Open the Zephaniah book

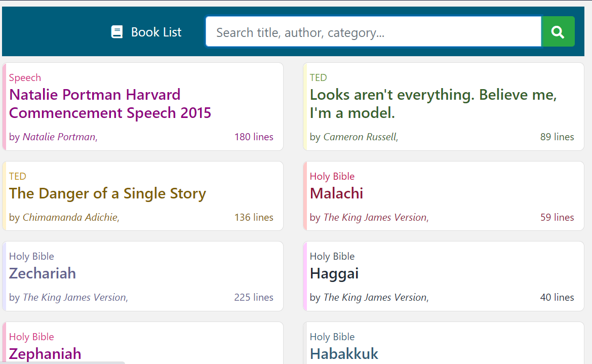45,354
